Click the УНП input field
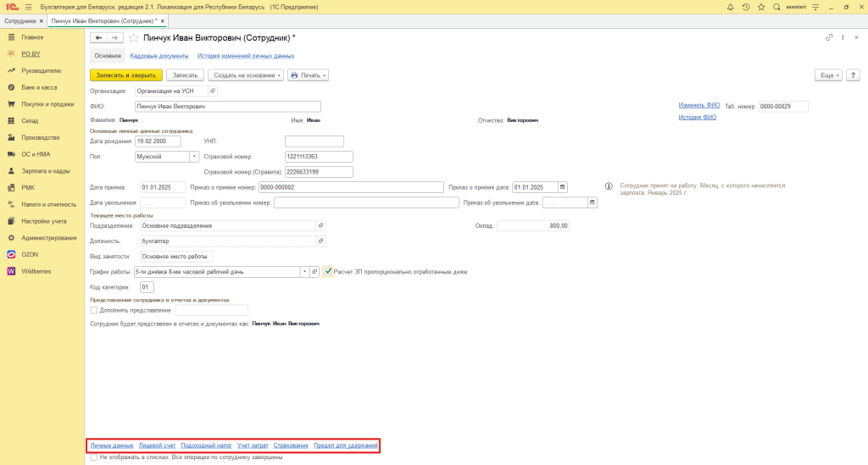 tap(314, 141)
